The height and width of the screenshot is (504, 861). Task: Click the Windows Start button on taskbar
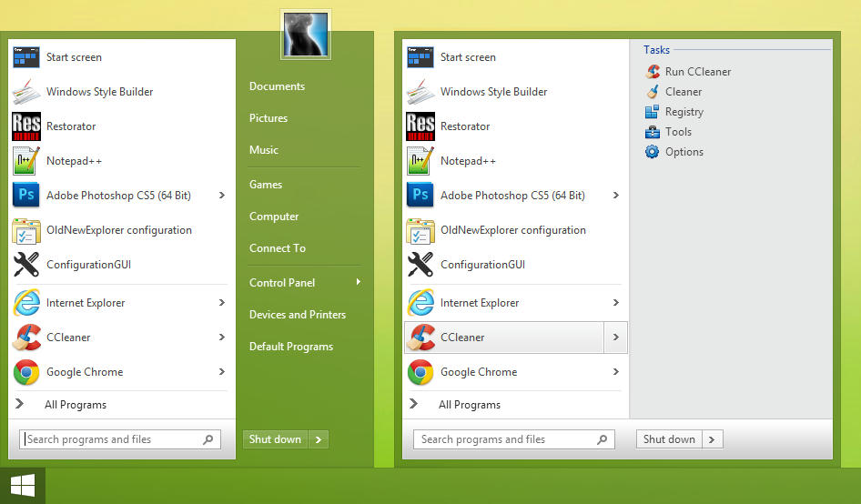pos(23,486)
